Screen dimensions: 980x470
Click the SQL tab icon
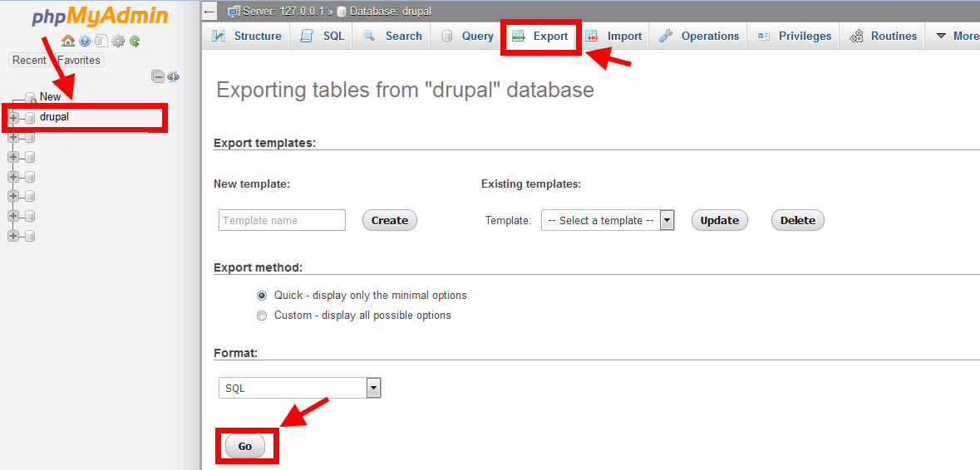[x=307, y=36]
